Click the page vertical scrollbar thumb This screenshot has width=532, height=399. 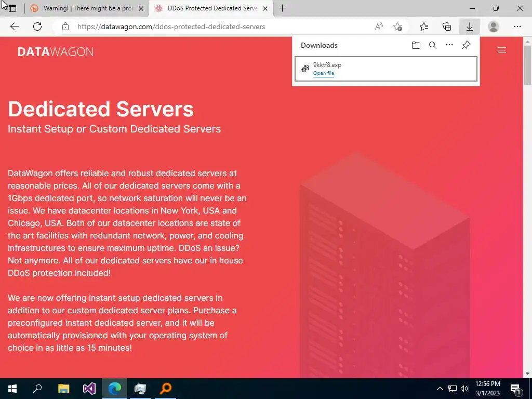pos(527,64)
